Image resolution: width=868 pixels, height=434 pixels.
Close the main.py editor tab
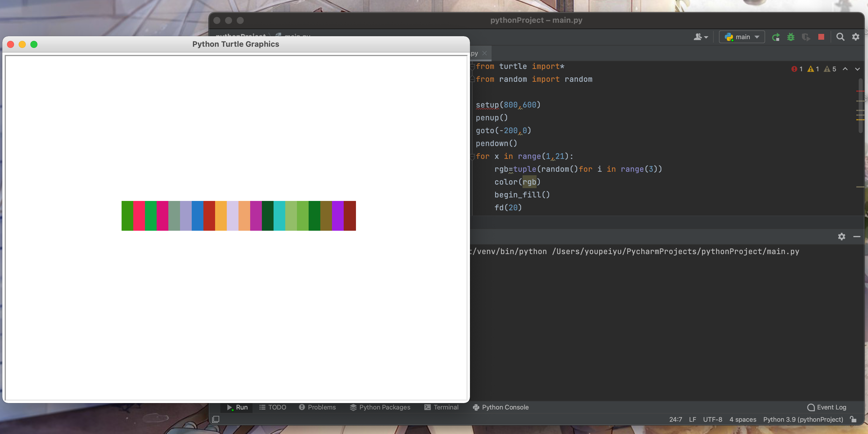485,53
